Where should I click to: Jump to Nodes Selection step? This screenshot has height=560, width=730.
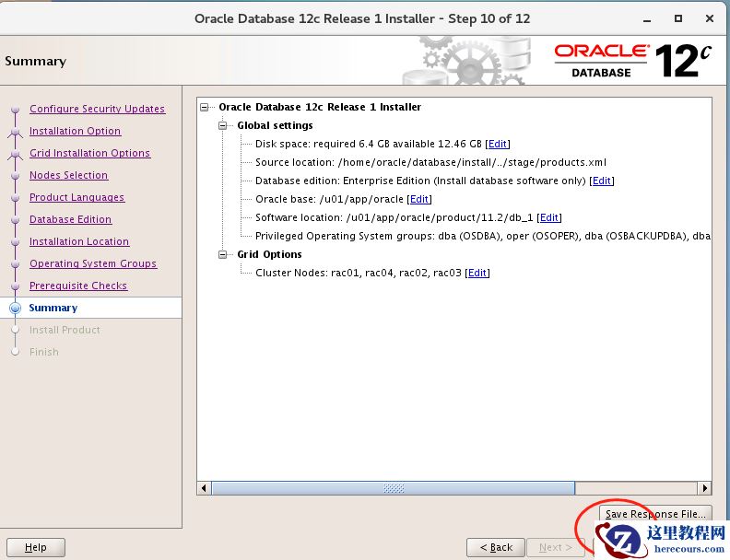coord(68,175)
